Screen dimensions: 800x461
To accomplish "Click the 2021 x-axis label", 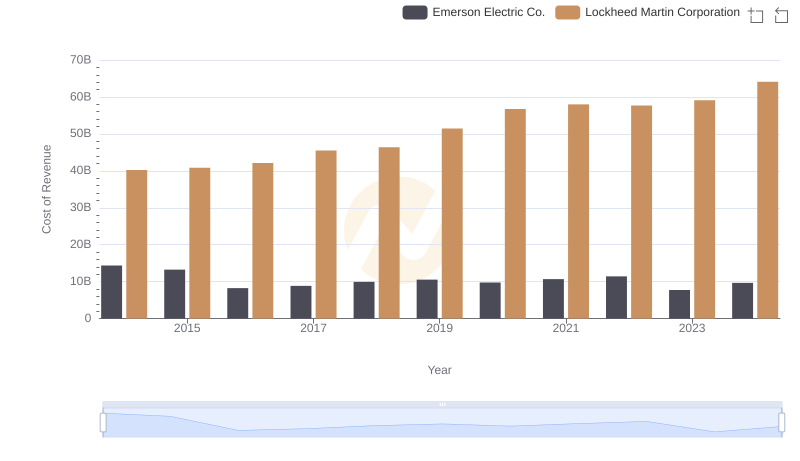I will 566,328.
